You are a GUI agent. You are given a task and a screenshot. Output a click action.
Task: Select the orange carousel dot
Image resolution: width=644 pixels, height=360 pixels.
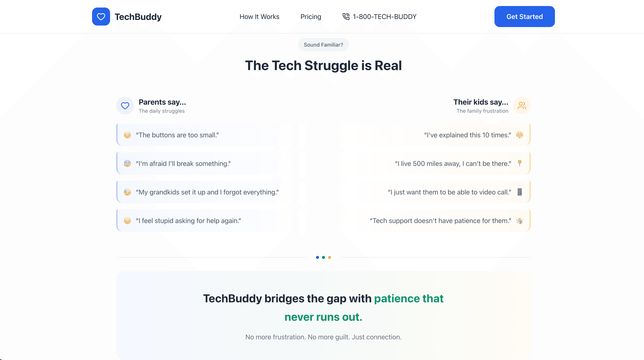tap(330, 257)
